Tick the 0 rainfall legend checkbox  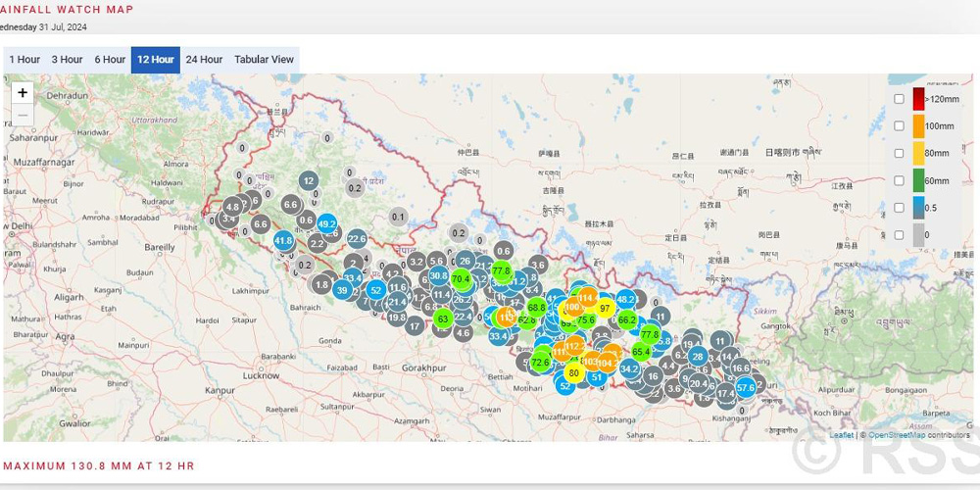pyautogui.click(x=899, y=235)
